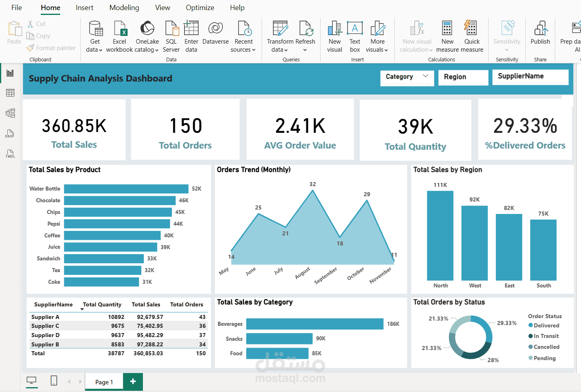Open DAX query view in sidebar
This screenshot has width=581, height=392.
pyautogui.click(x=10, y=134)
